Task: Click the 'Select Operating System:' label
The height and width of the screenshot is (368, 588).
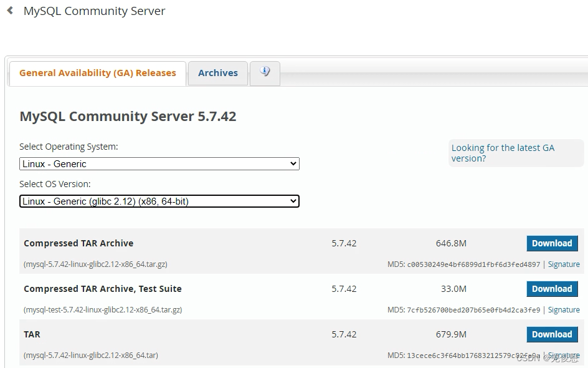Action: click(x=69, y=147)
